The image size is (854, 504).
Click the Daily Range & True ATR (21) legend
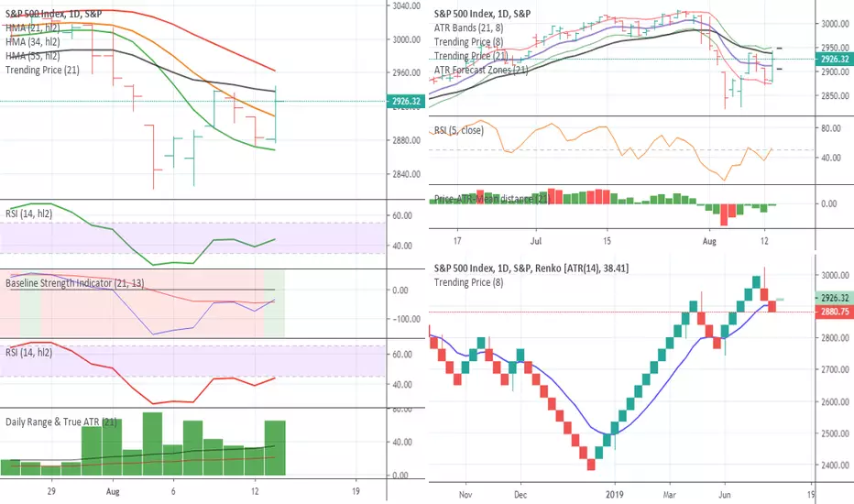pos(61,422)
